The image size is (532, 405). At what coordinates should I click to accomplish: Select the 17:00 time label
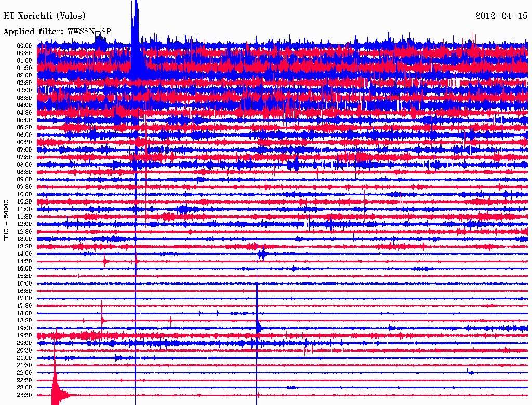24,299
